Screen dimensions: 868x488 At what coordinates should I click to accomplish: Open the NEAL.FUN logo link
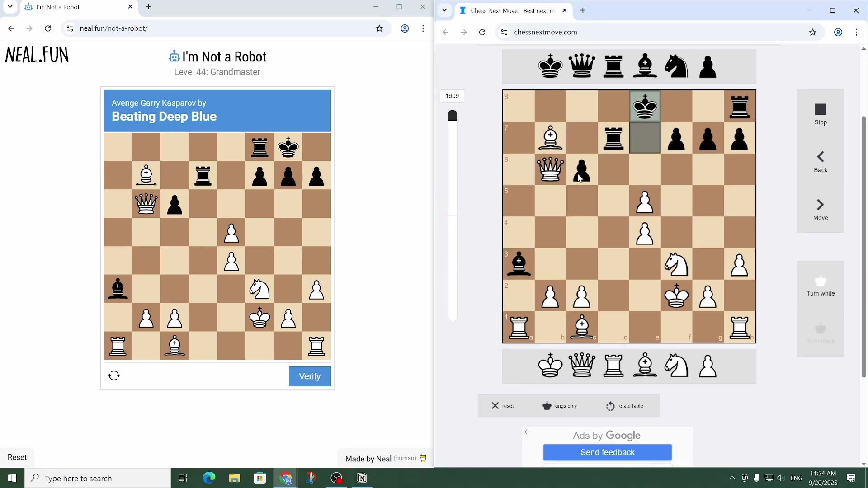pyautogui.click(x=37, y=55)
